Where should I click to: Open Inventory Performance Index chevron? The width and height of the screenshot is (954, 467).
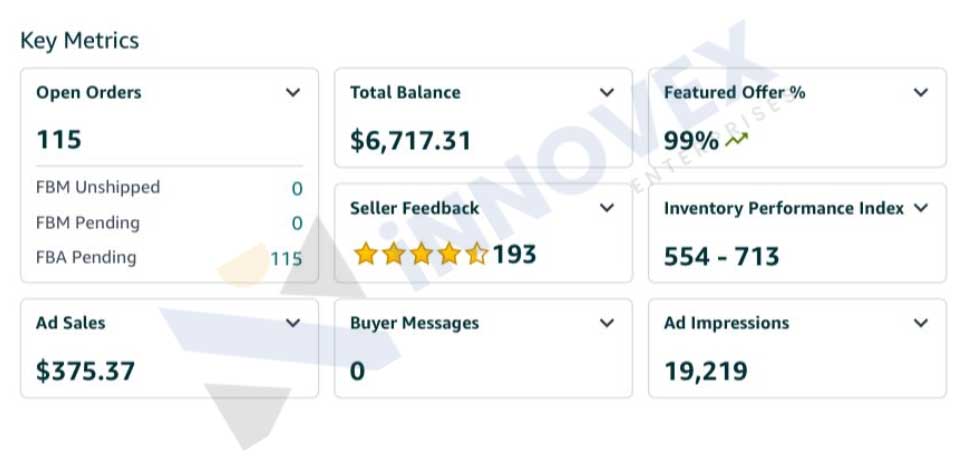tap(921, 209)
